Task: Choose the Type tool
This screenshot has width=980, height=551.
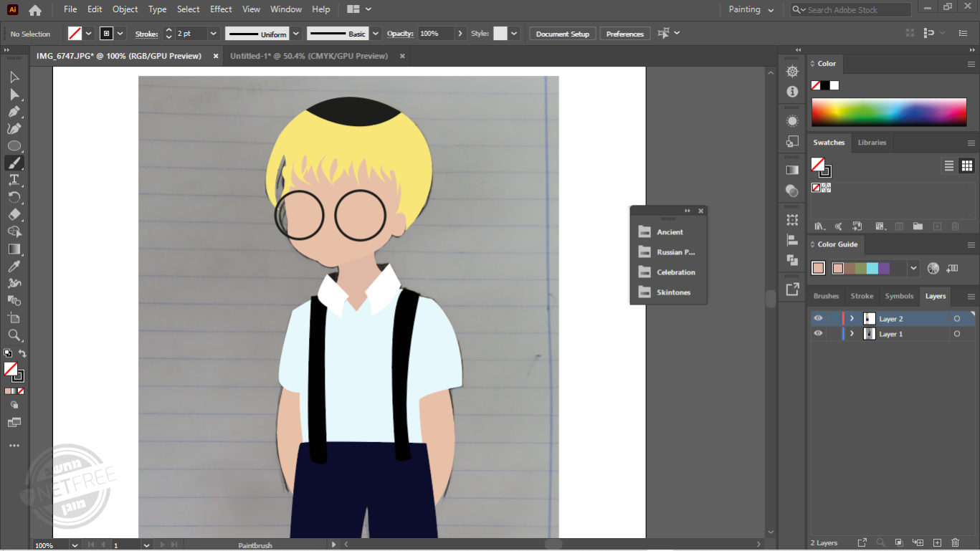Action: click(x=14, y=180)
